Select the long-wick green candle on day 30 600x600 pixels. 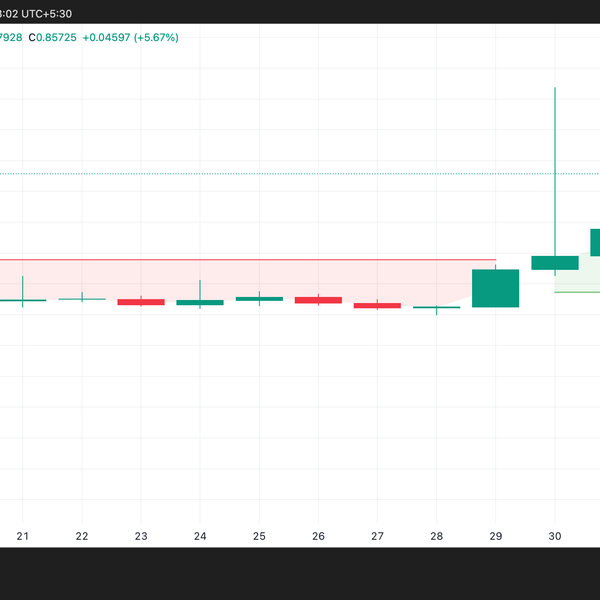(555, 263)
